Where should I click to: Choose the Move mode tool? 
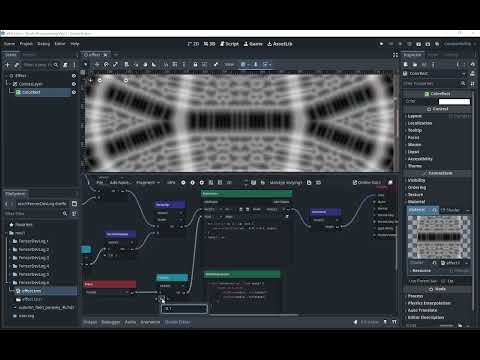pos(97,64)
